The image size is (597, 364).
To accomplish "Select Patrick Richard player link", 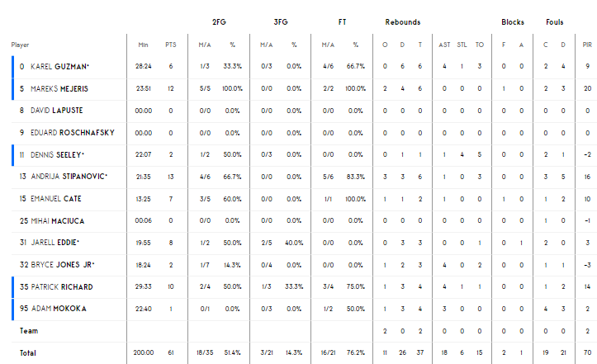I will click(x=62, y=286).
